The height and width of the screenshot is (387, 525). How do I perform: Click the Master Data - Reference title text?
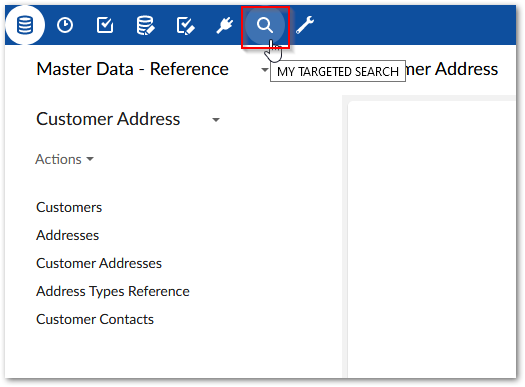tap(132, 69)
